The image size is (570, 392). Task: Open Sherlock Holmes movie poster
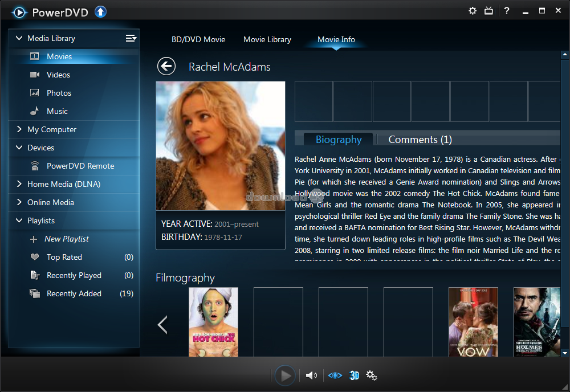[537, 322]
